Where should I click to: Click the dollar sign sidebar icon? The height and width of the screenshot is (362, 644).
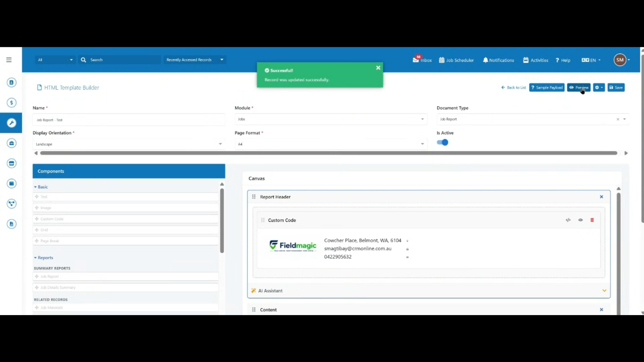tap(12, 103)
